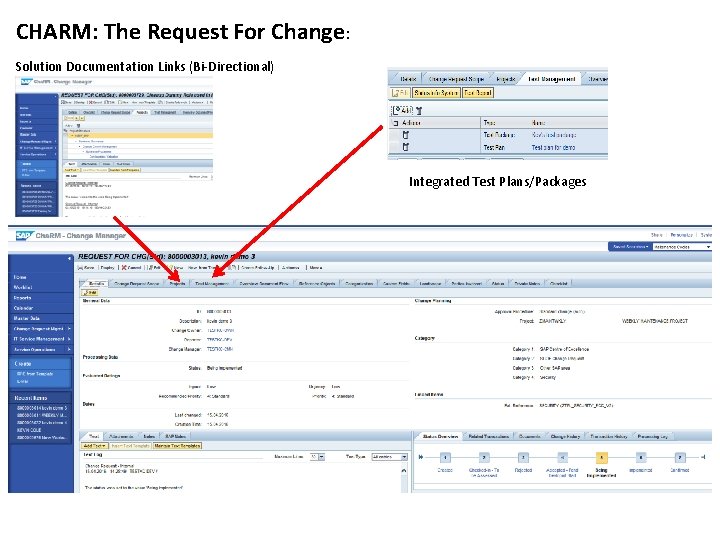Open the Projects tab in main window
This screenshot has width=720, height=540.
(177, 283)
